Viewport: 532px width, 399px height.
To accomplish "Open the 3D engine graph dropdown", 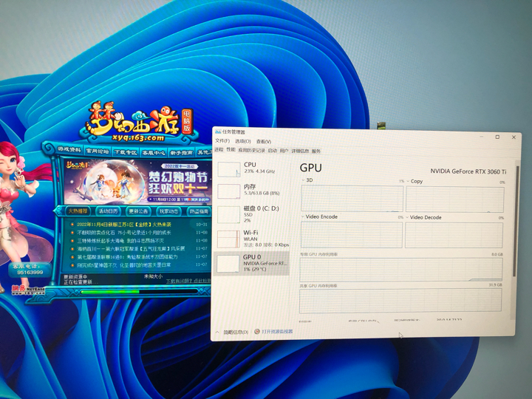I will point(303,180).
